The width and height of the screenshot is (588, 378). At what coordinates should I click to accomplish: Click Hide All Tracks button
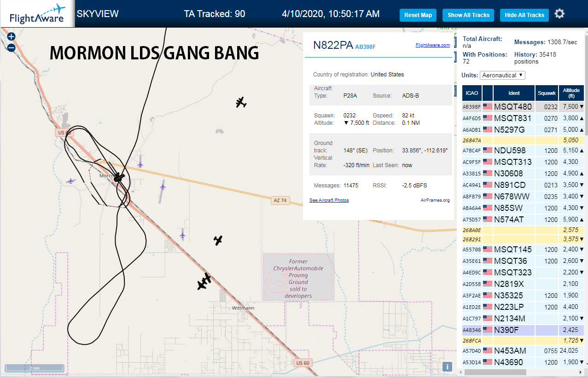coord(524,15)
